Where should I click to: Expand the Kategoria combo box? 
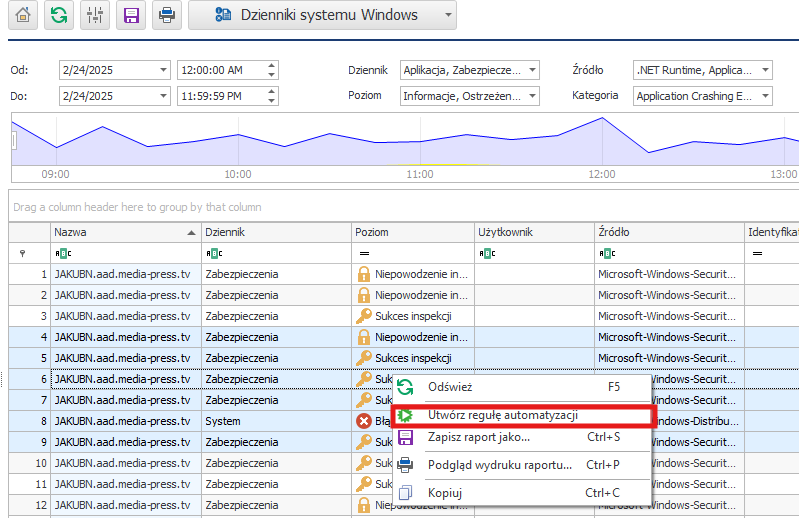click(x=765, y=96)
